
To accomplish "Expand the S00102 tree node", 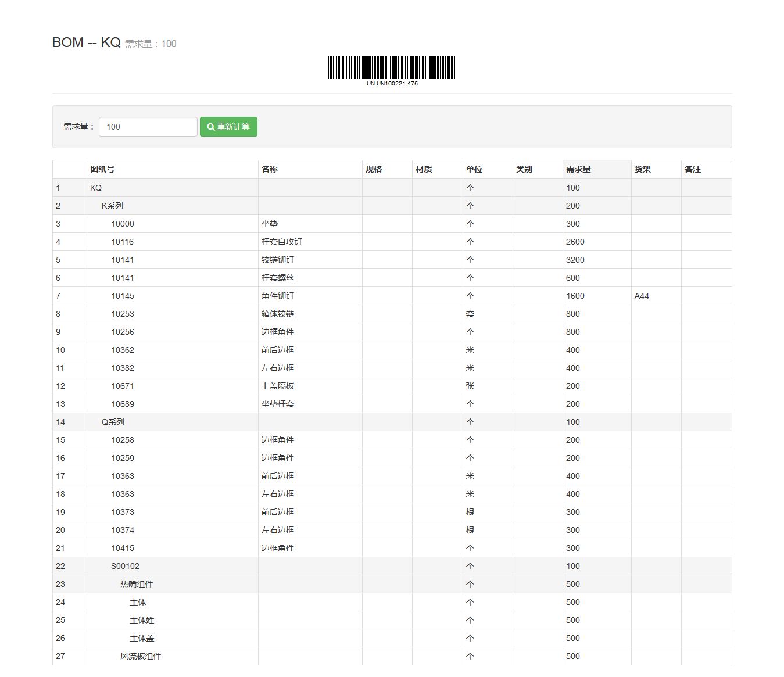I will [x=125, y=566].
